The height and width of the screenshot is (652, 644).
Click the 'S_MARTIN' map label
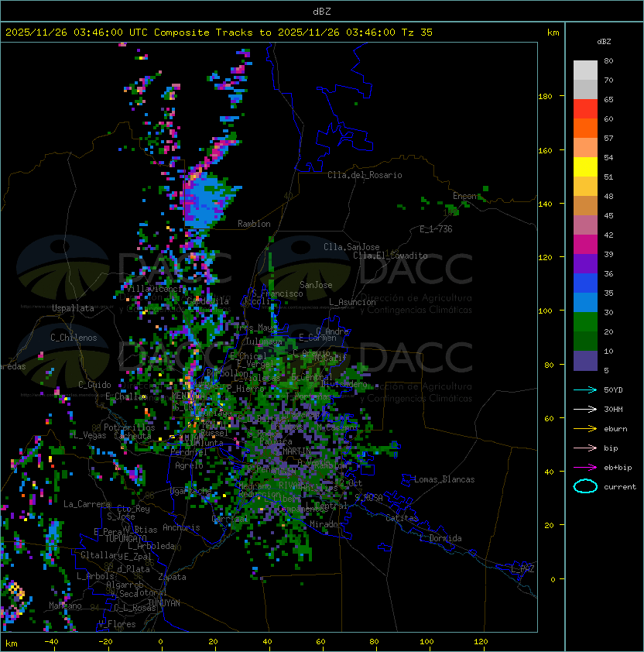coord(293,451)
